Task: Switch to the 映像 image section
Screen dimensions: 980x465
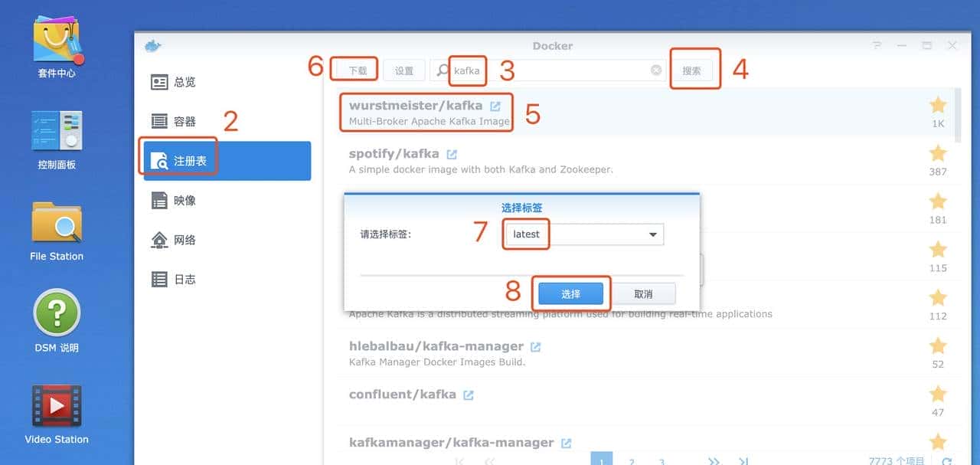Action: [226, 201]
